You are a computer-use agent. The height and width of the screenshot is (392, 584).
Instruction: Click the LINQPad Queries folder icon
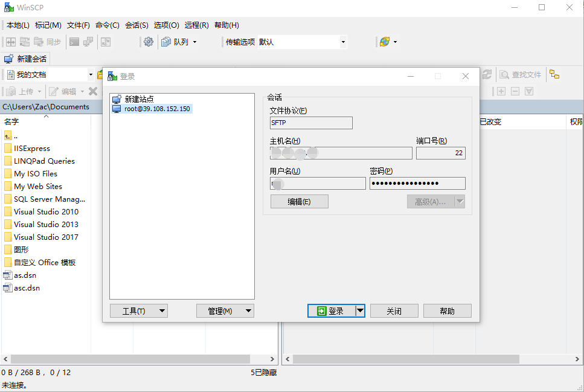tap(8, 161)
